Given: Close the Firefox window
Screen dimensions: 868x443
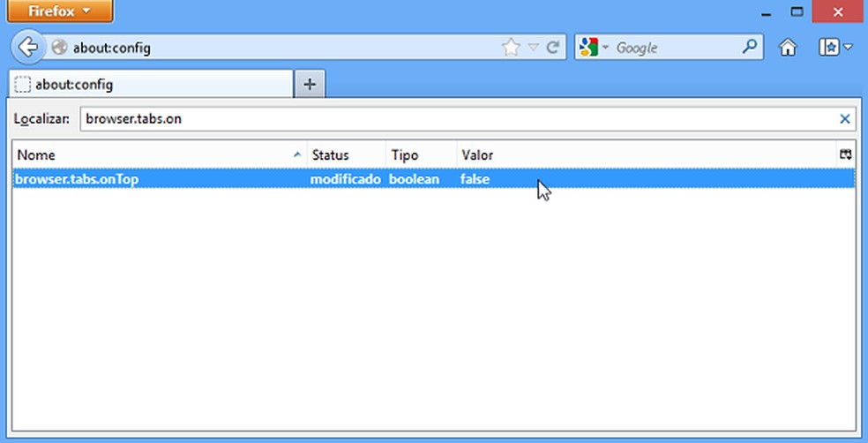Looking at the screenshot, I should [x=838, y=11].
